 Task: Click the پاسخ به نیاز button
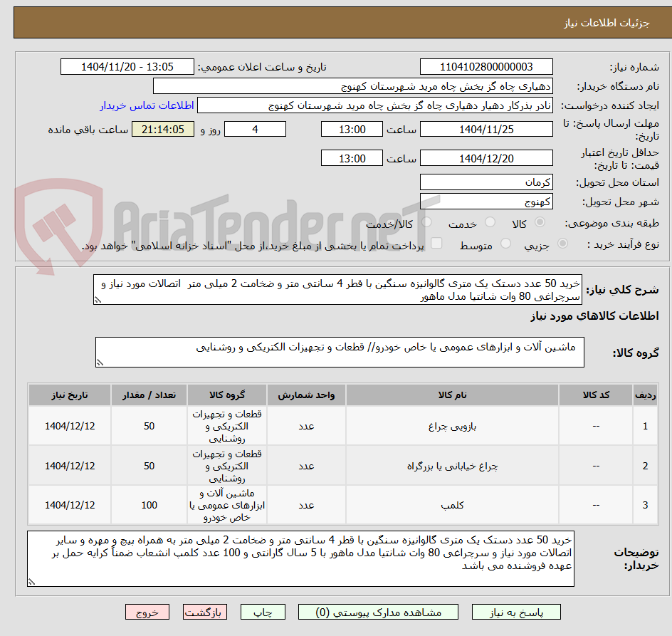(x=516, y=612)
